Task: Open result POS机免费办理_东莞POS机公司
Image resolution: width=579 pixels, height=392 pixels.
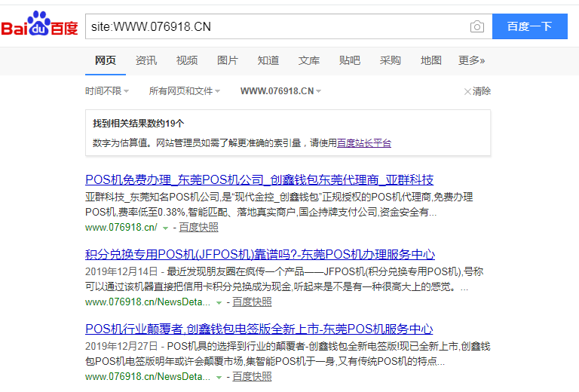Action: click(x=259, y=179)
